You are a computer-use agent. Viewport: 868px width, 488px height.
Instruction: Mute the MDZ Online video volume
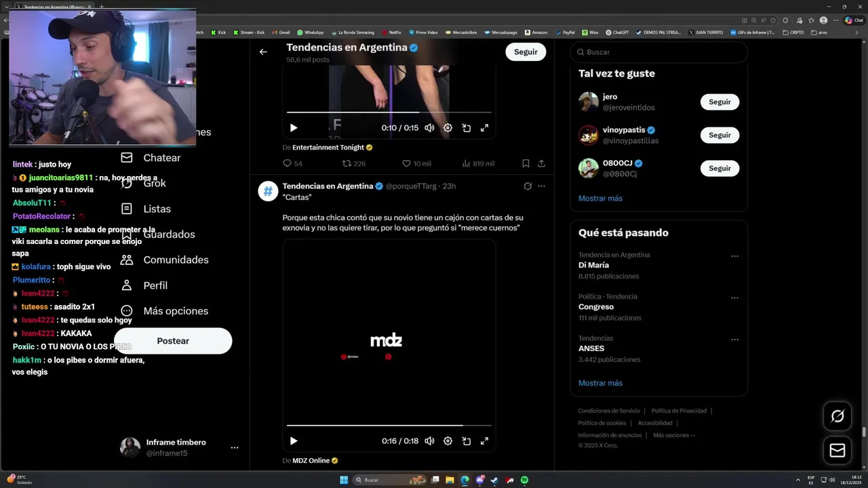(429, 441)
